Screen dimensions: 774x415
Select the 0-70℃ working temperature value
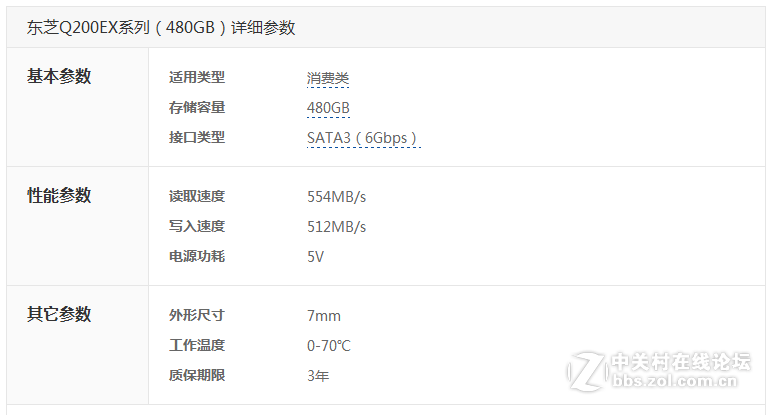[329, 346]
